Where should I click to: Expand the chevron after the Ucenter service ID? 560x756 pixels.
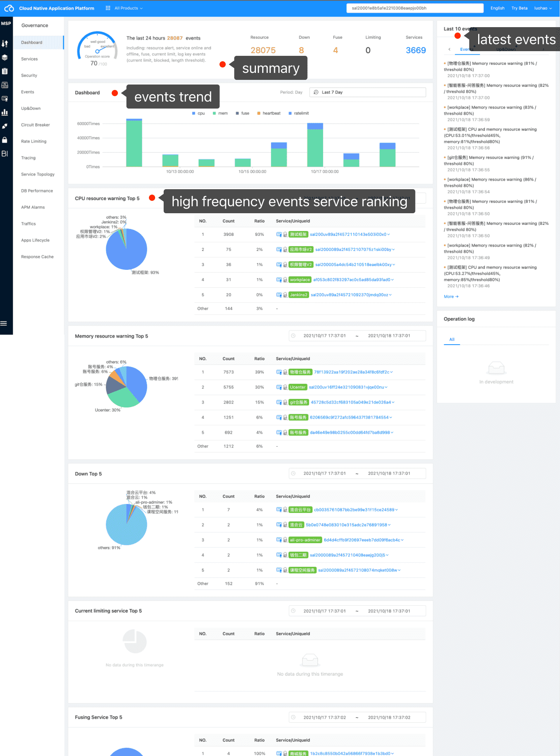[386, 387]
